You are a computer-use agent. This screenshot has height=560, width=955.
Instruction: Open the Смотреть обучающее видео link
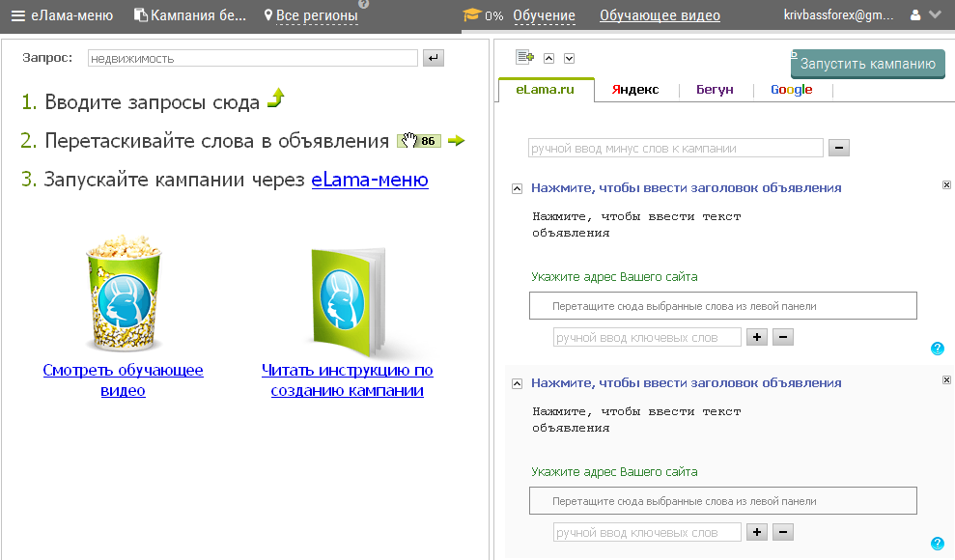pyautogui.click(x=123, y=378)
